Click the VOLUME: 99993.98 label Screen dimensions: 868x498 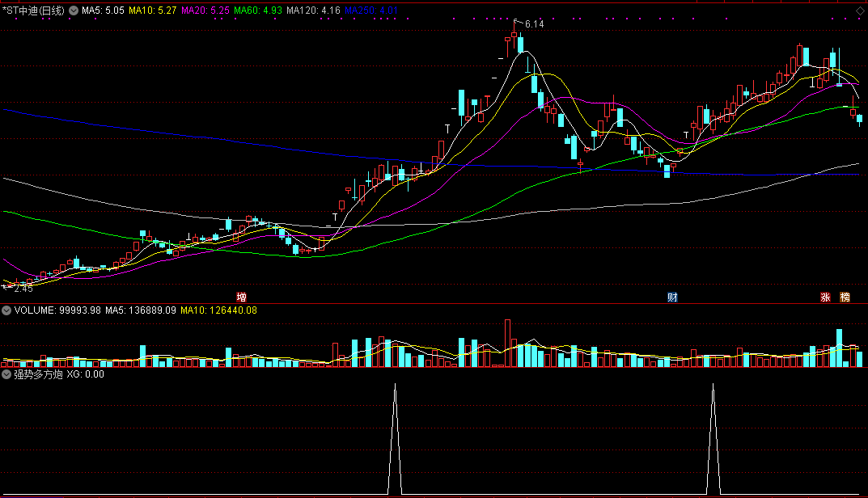click(x=57, y=310)
